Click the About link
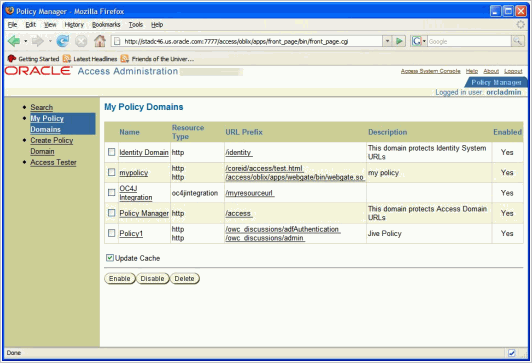 (491, 71)
